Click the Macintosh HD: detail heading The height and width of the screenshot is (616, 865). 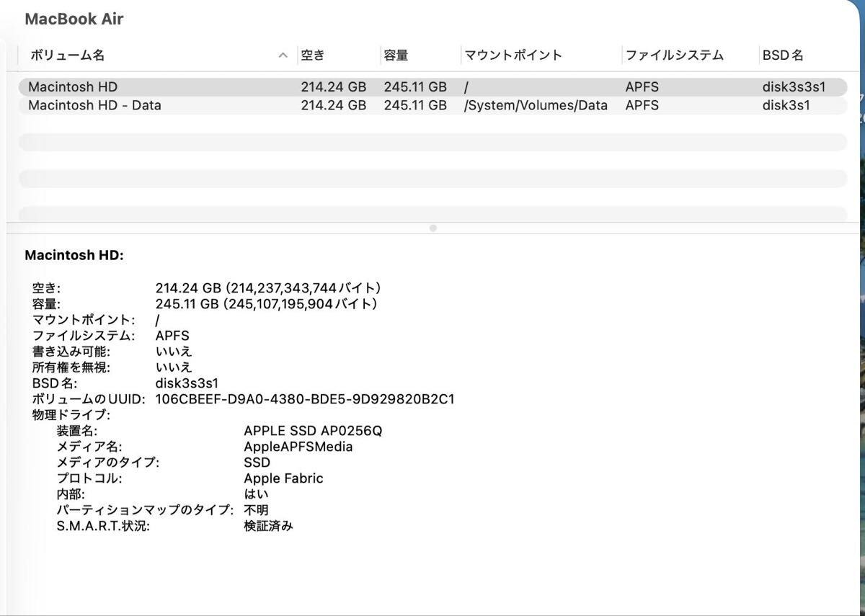(x=74, y=255)
